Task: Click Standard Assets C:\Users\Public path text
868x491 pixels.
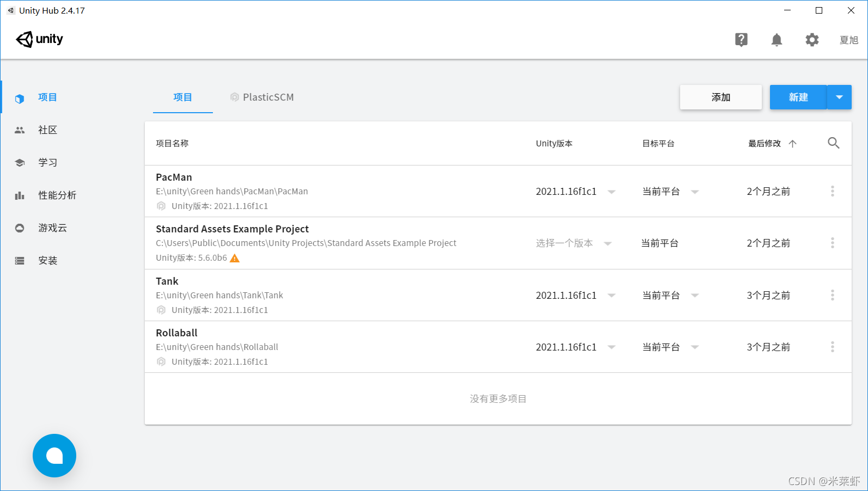Action: tap(306, 243)
